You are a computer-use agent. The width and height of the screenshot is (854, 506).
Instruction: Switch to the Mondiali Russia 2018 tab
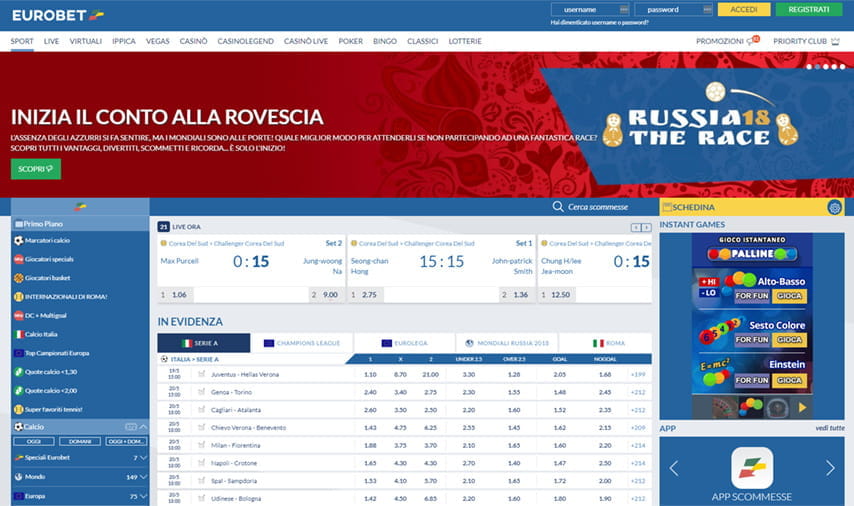[507, 343]
